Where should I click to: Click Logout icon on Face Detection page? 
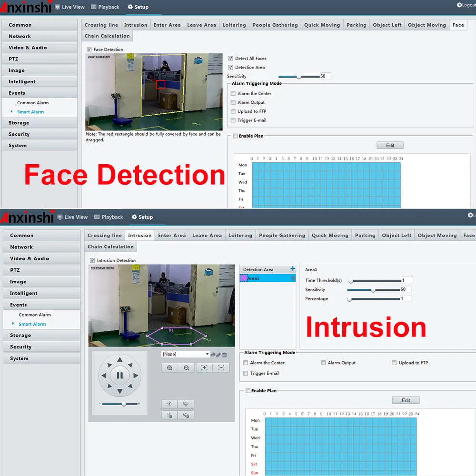click(x=459, y=5)
